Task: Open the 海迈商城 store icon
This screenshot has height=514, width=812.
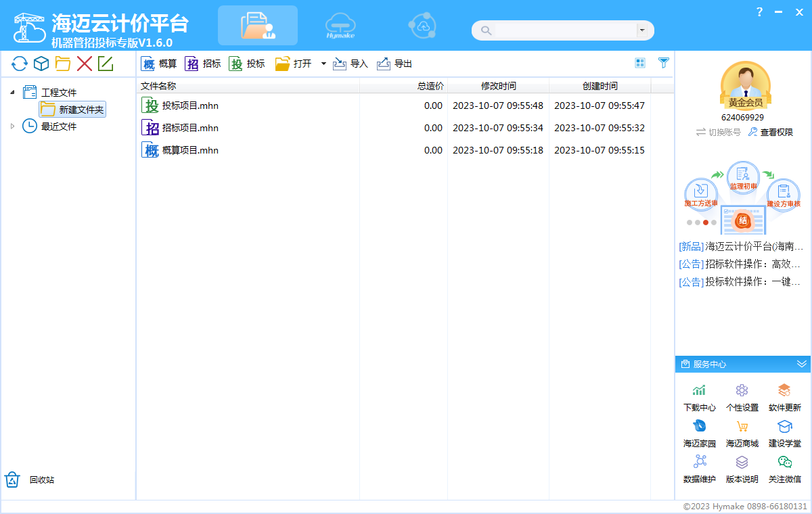Action: pyautogui.click(x=742, y=426)
